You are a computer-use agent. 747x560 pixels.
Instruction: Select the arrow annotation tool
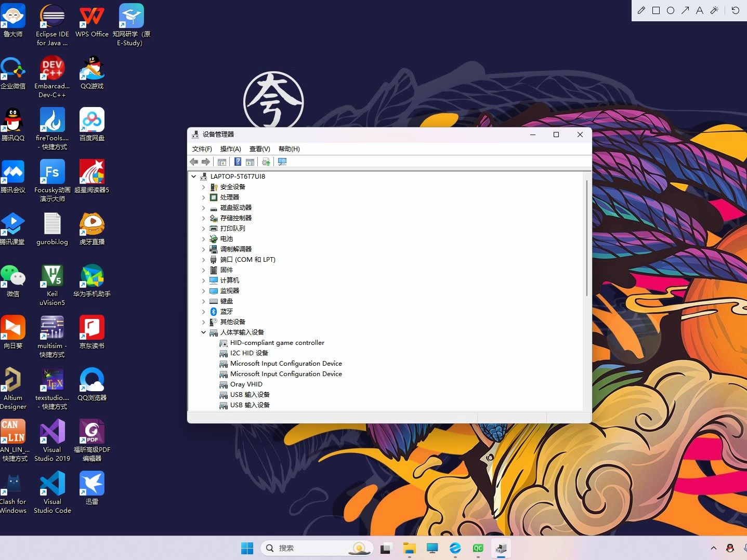[685, 10]
